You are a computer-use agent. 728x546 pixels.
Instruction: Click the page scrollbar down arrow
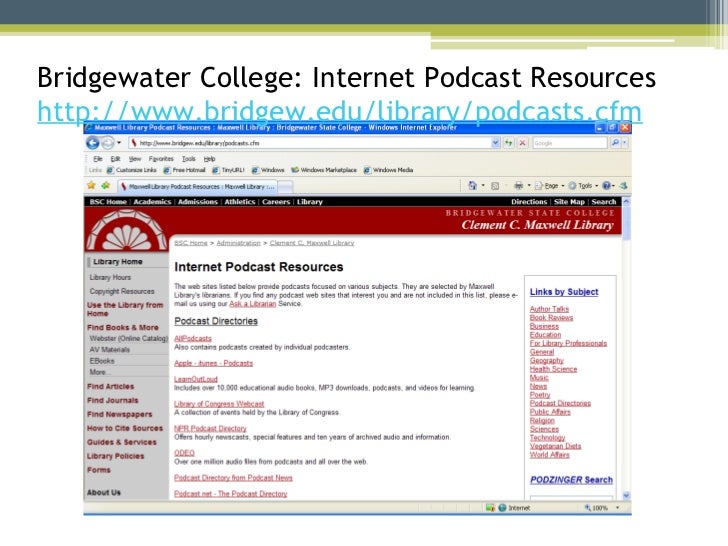pyautogui.click(x=626, y=495)
